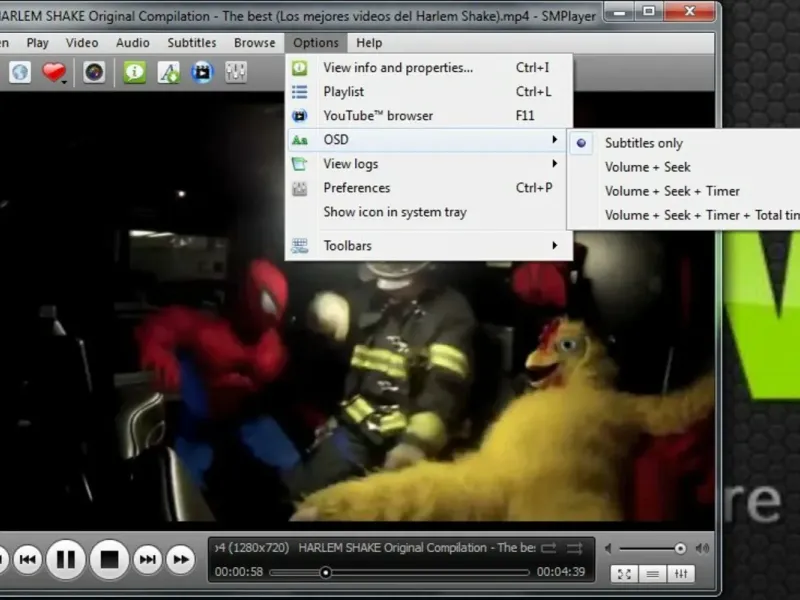This screenshot has height=600, width=800.
Task: Click 'Preferences' in the Options menu
Action: 356,188
